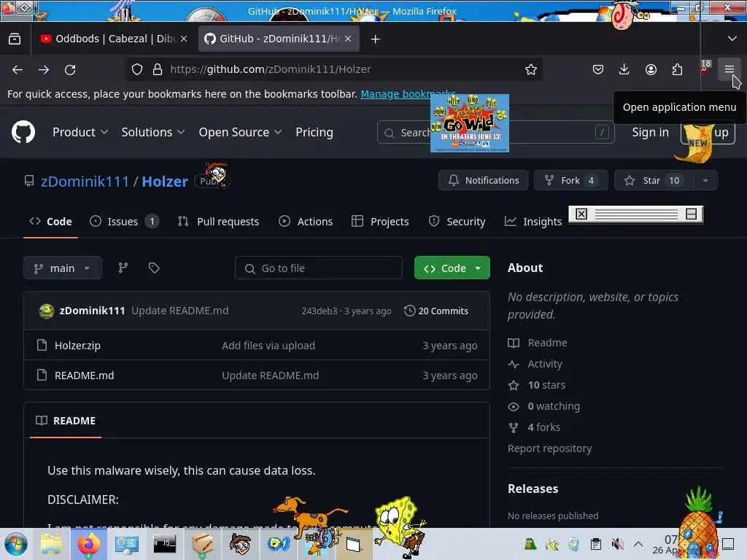Select the README tab of the file viewer
This screenshot has height=560, width=747.
pyautogui.click(x=66, y=421)
